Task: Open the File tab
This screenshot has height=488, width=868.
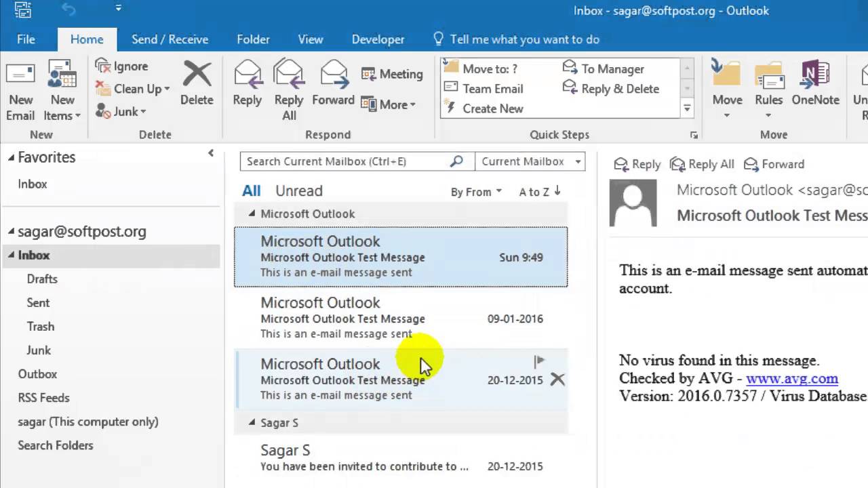Action: [x=26, y=39]
